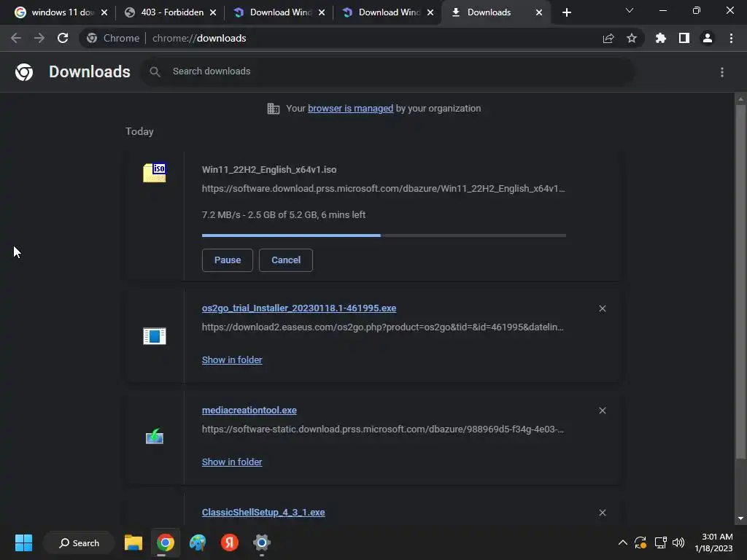
Task: Close the Downloads tab
Action: 539,12
